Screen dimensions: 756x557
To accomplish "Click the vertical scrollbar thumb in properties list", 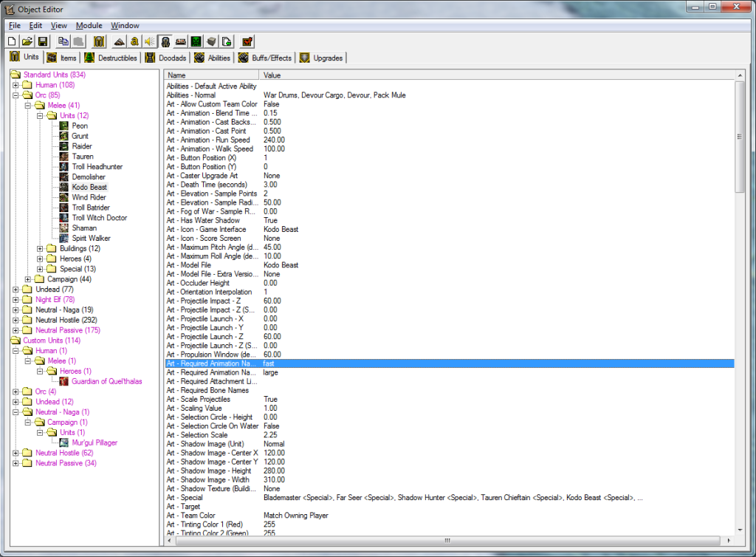I will pos(740,137).
